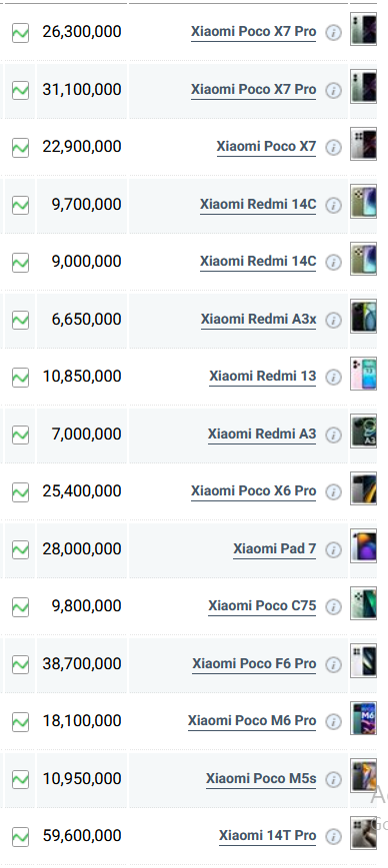Open price chart for Xiaomi Redmi A3x
The height and width of the screenshot is (868, 388).
[21, 321]
